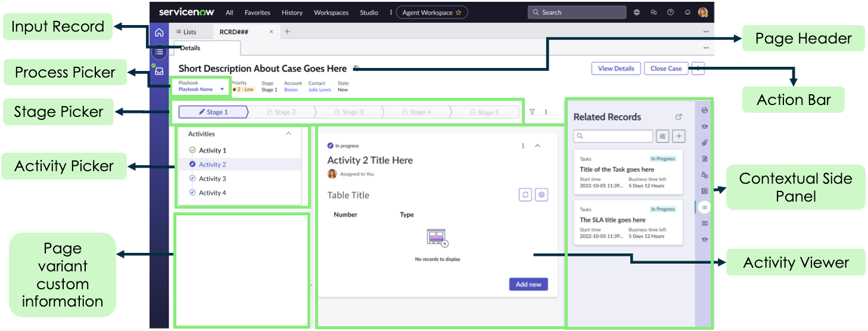Image resolution: width=868 pixels, height=331 pixels.
Task: Open the help question mark icon
Action: coord(670,13)
